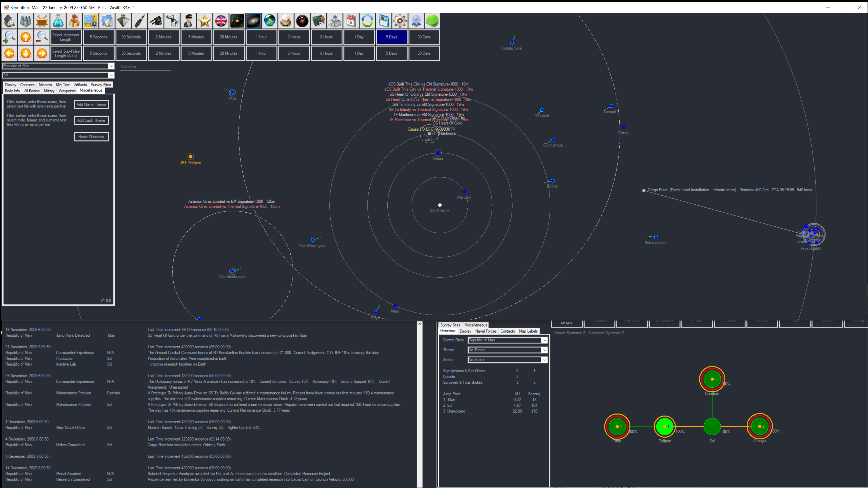Click the circuit board toolbar icon

[x=318, y=21]
